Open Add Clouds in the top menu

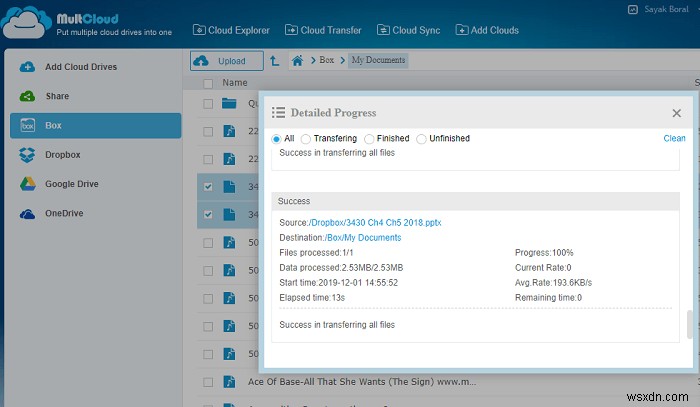point(487,30)
